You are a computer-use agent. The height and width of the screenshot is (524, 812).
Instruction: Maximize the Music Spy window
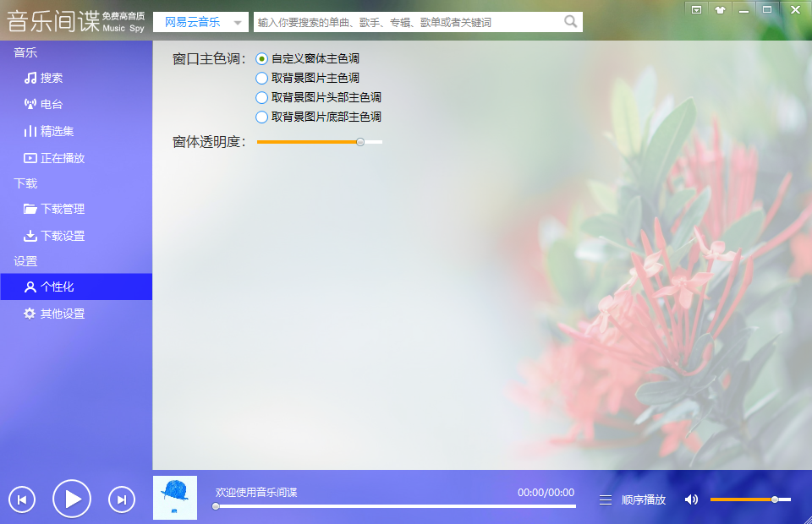[767, 10]
